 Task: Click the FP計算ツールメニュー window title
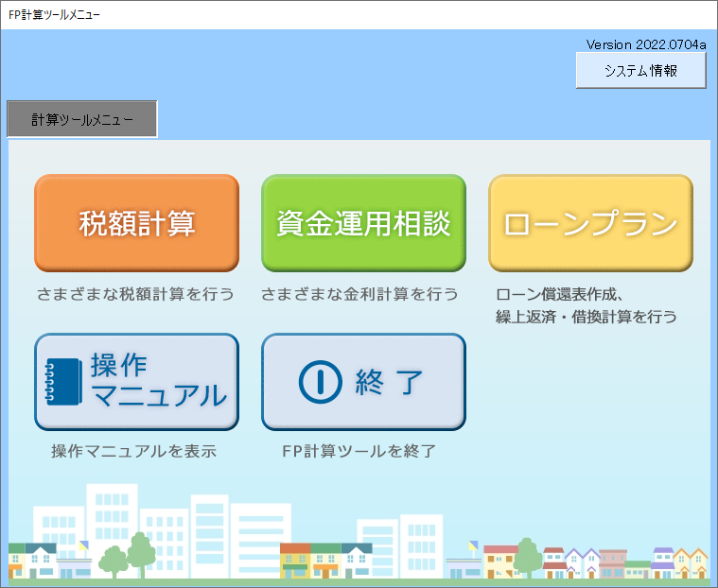54,14
